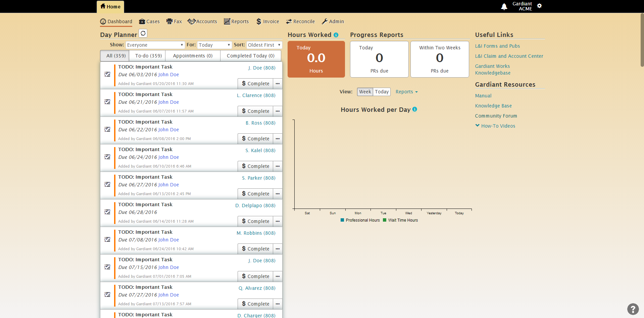Screen dimensions: 644x318
Task: Click the Hours Worked per Day info icon
Action: point(415,109)
